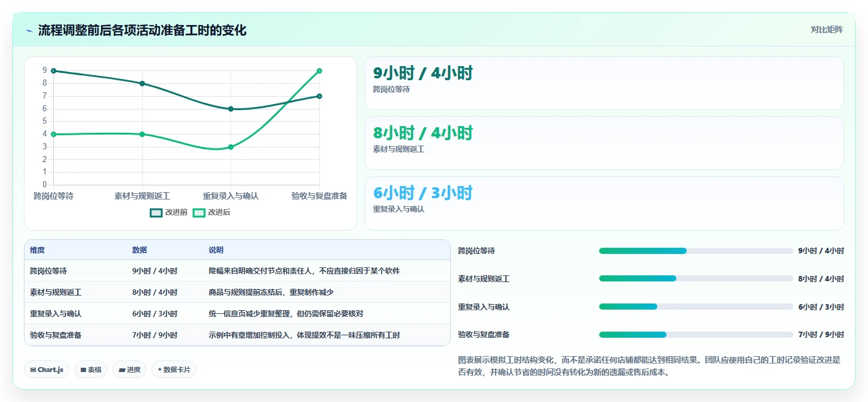Click the 对比矩阵 label in header
Image resolution: width=868 pixels, height=402 pixels.
coord(826,29)
